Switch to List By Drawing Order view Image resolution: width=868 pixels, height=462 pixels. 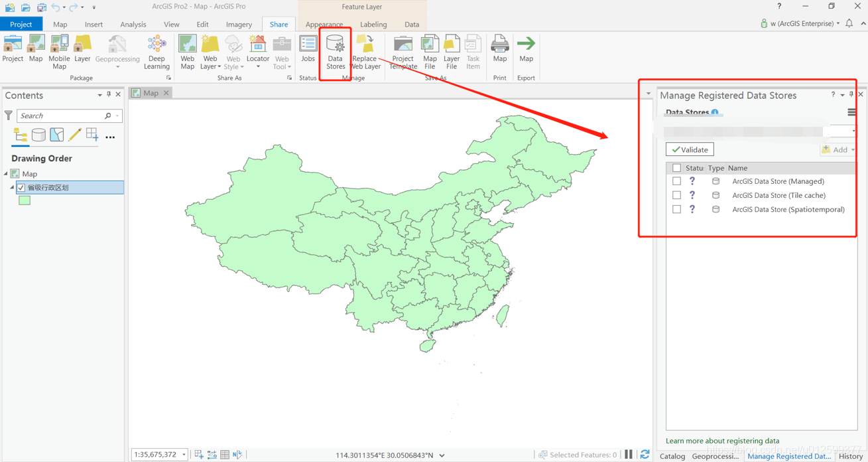click(x=21, y=136)
